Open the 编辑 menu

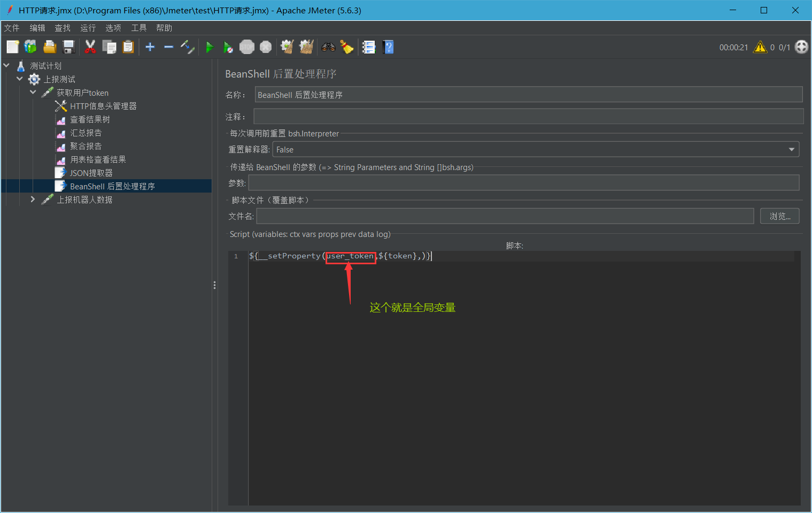[37, 28]
